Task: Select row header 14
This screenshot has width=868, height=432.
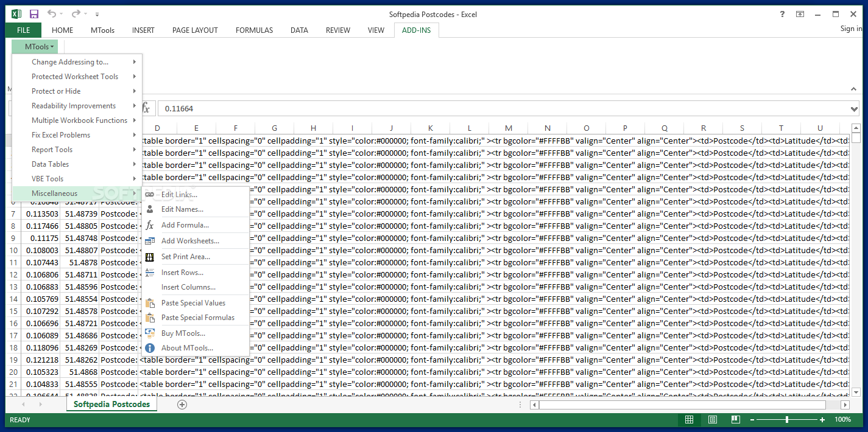Action: click(x=13, y=299)
